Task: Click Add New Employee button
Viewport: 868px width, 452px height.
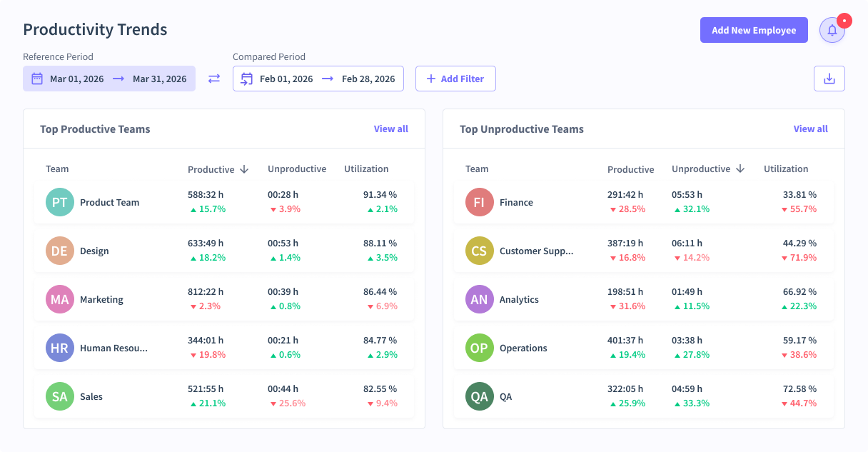Action: [x=754, y=30]
